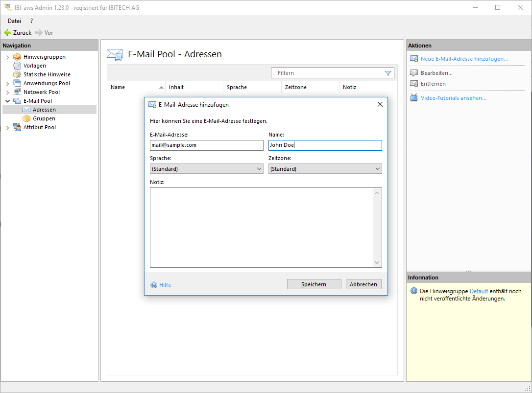Viewport: 532px width, 393px height.
Task: Collapse the E-Mail Pool tree node
Action: [7, 101]
